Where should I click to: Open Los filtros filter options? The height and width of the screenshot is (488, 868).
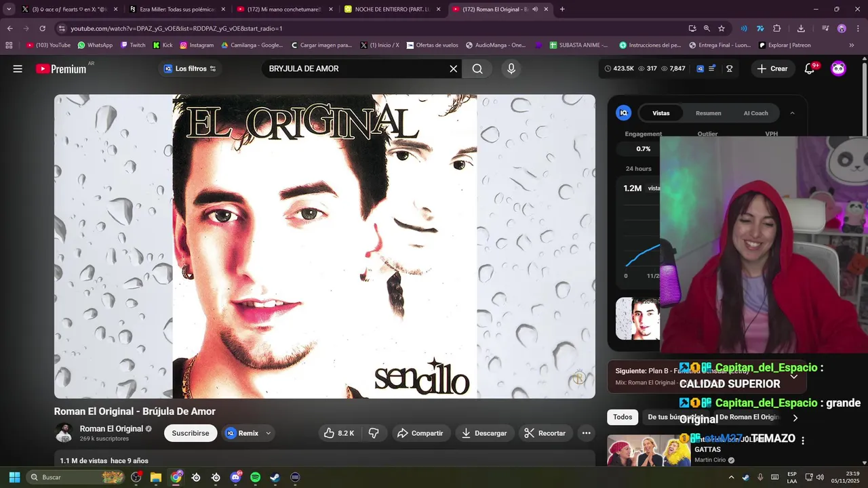[190, 68]
